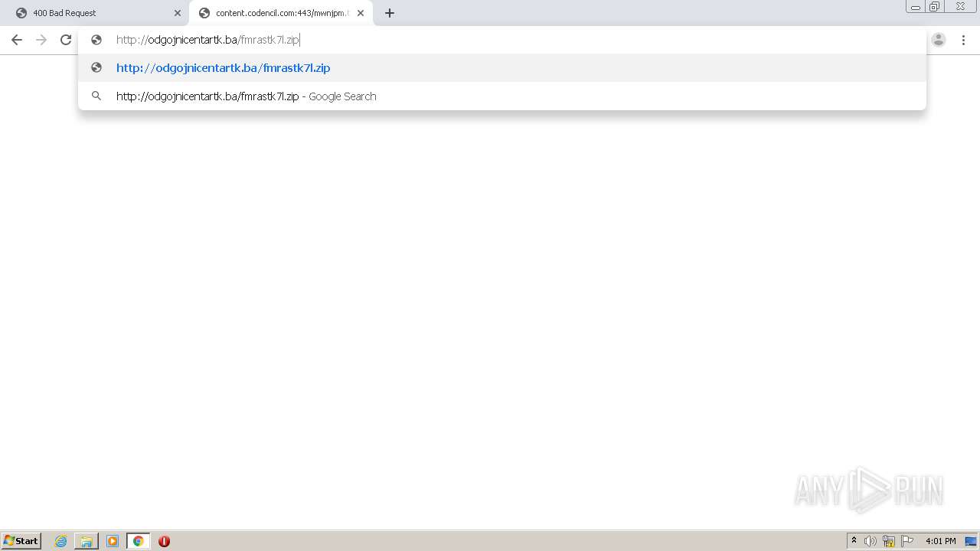Open the volume speaker tray icon

(x=871, y=541)
